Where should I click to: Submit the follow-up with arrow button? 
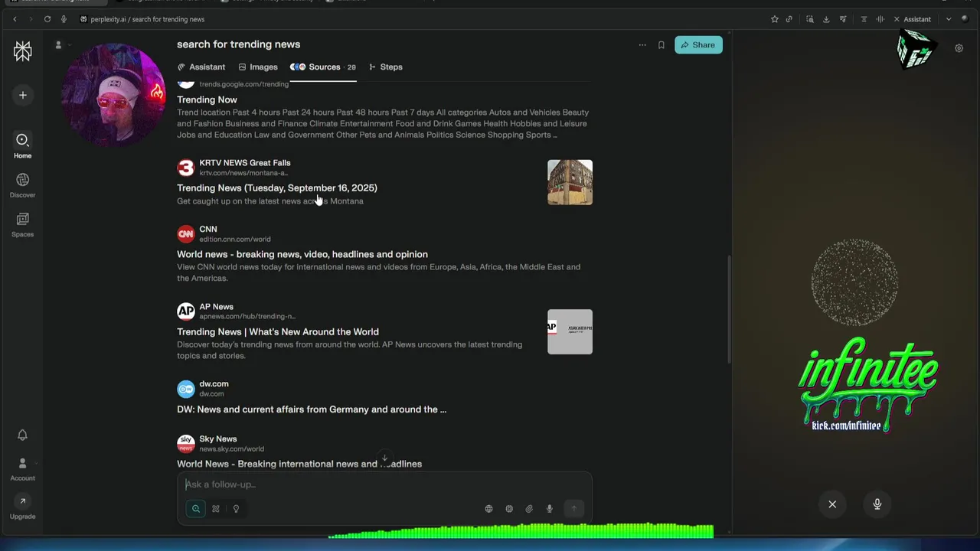pos(573,509)
